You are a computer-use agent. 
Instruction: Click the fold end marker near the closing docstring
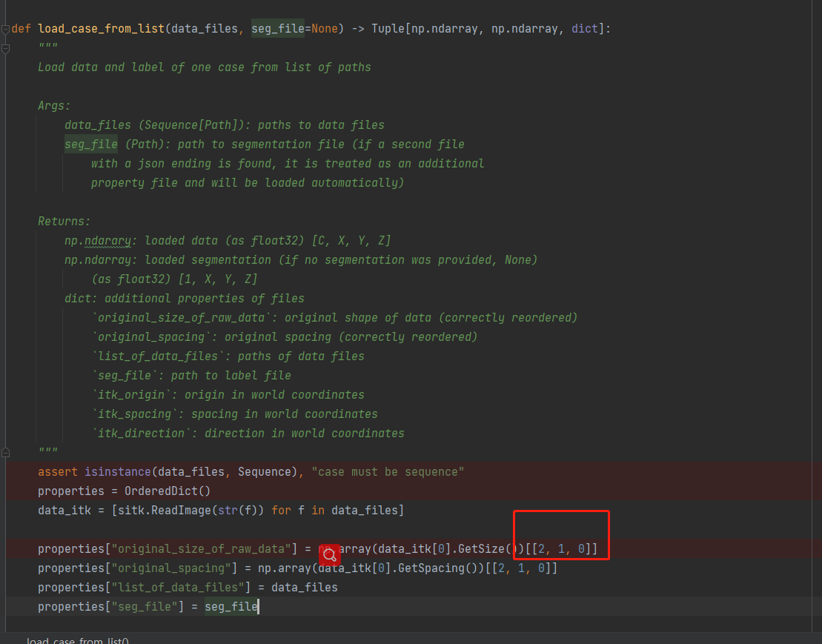(6, 451)
